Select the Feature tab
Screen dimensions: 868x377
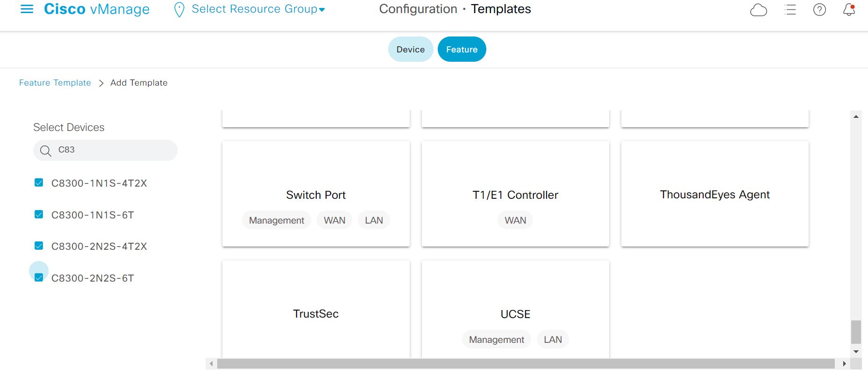(x=462, y=50)
